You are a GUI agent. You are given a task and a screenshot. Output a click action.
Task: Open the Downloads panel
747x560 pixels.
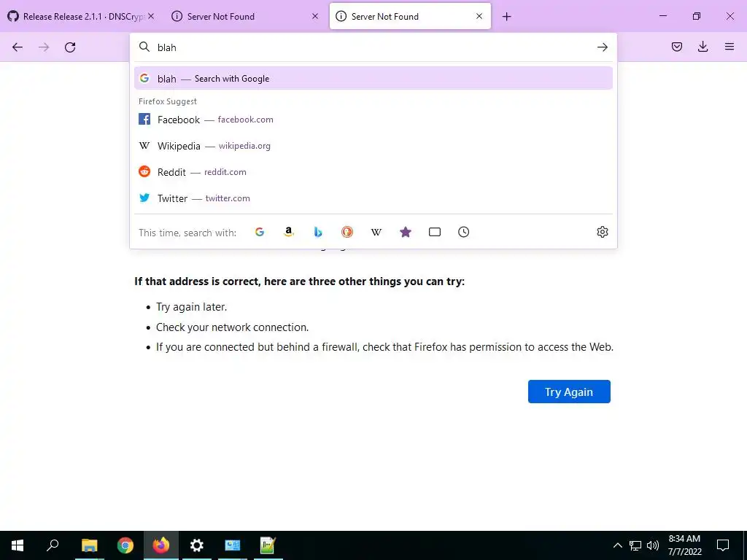click(703, 47)
